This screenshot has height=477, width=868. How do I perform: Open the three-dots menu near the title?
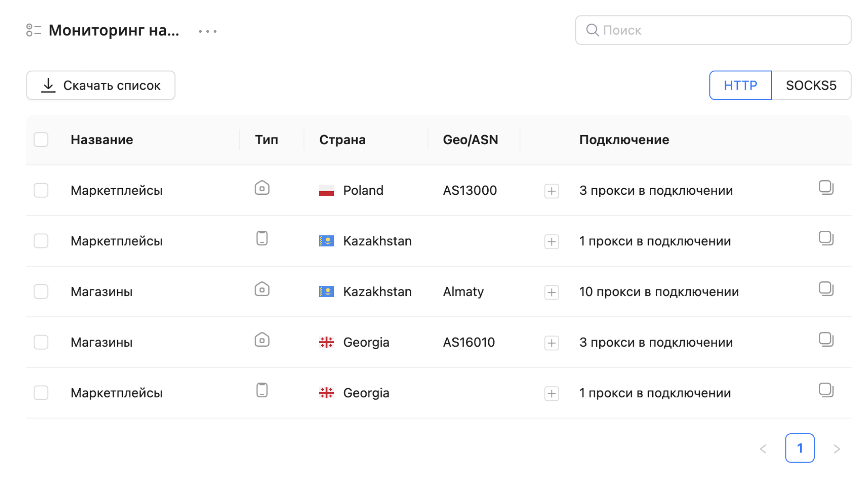click(208, 31)
